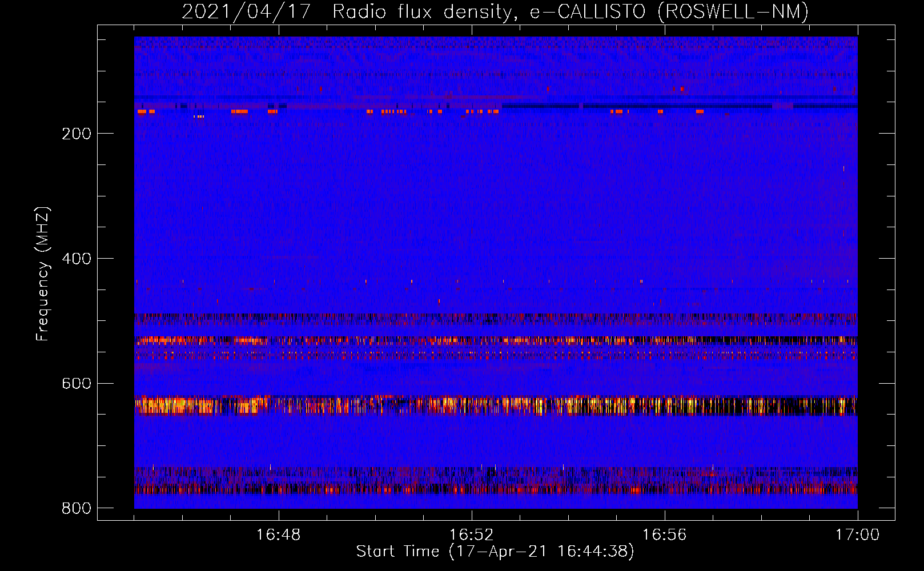924x571 pixels.
Task: Click the 200 frequency tick label
Action: 77,134
